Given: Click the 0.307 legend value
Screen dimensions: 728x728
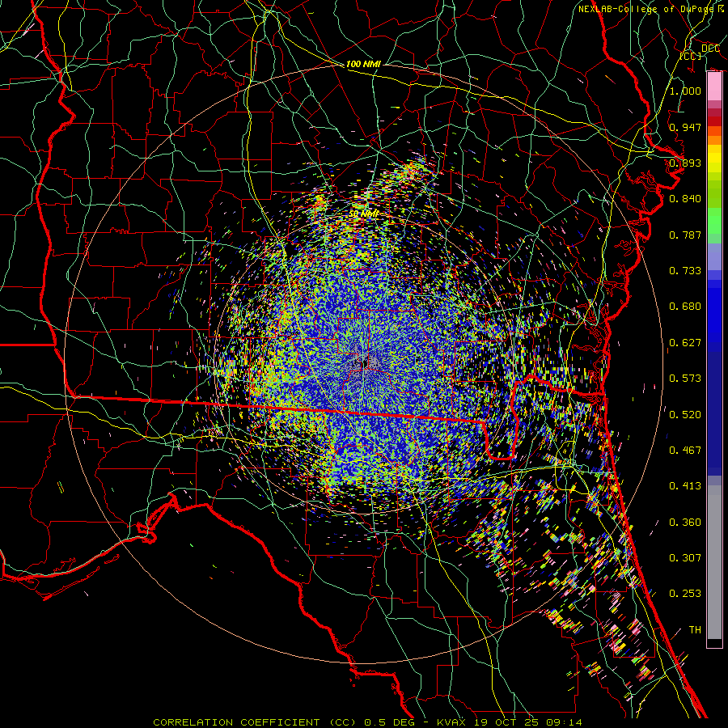Looking at the screenshot, I should (685, 558).
